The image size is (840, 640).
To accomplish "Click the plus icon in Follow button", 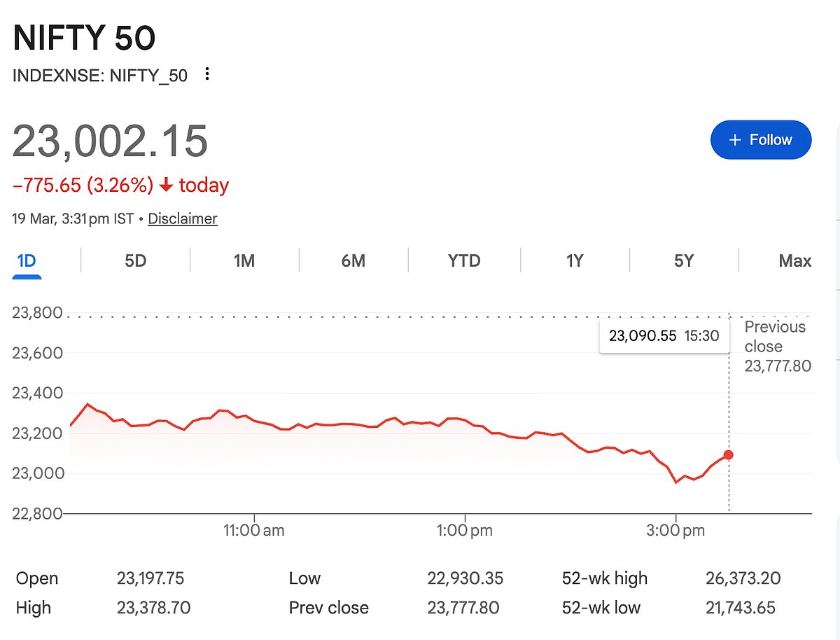I will pyautogui.click(x=735, y=140).
